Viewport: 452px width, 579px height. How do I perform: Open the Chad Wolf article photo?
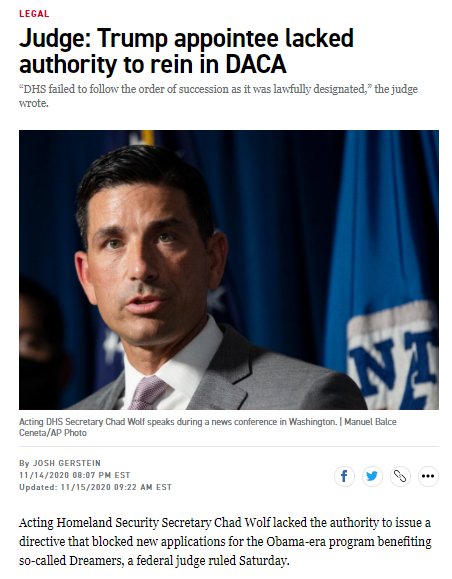[x=229, y=270]
